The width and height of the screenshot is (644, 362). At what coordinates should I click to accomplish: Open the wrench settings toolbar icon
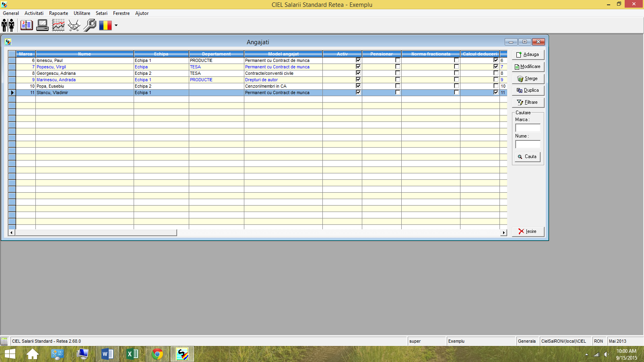[90, 25]
